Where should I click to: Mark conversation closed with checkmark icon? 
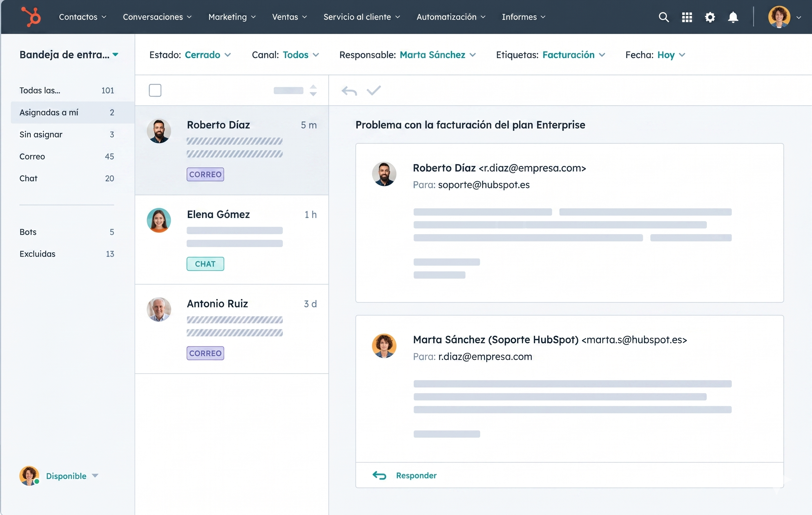tap(373, 90)
